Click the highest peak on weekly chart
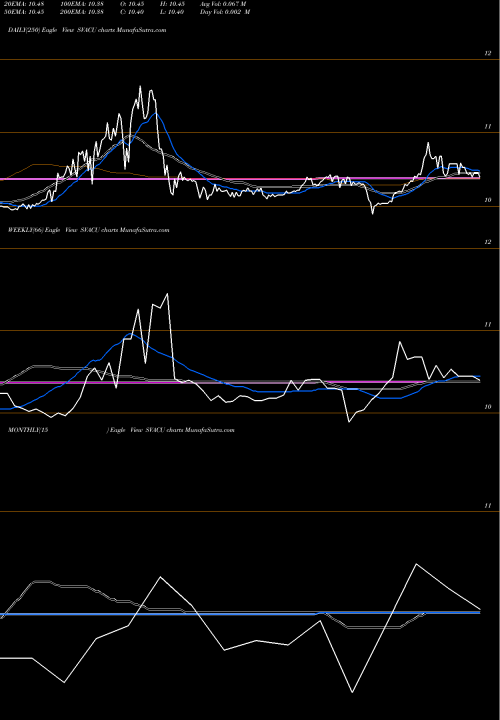500x720 pixels. tap(167, 293)
